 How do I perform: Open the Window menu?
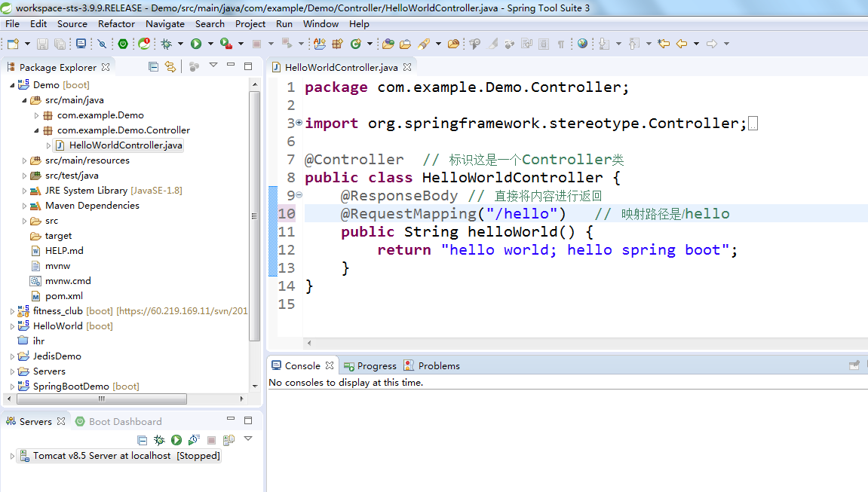pyautogui.click(x=321, y=24)
